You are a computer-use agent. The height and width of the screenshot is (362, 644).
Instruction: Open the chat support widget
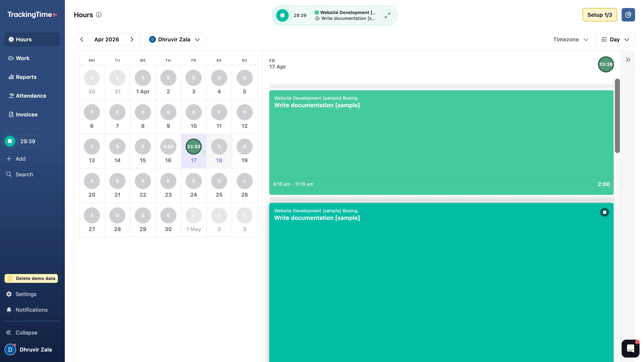(630, 348)
